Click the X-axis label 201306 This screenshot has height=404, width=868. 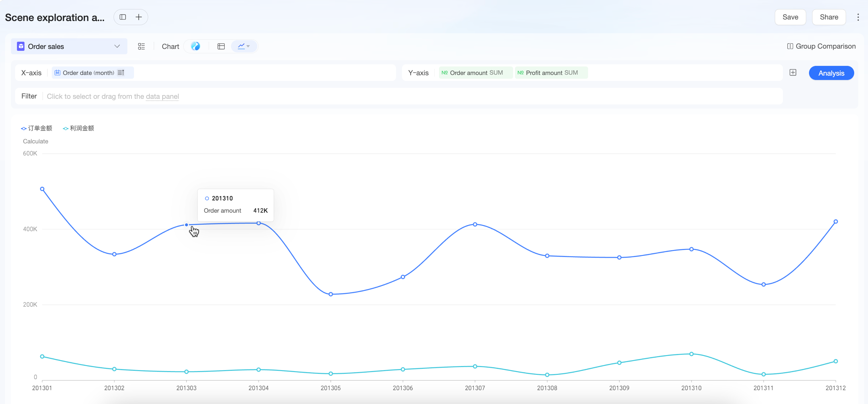pyautogui.click(x=403, y=388)
